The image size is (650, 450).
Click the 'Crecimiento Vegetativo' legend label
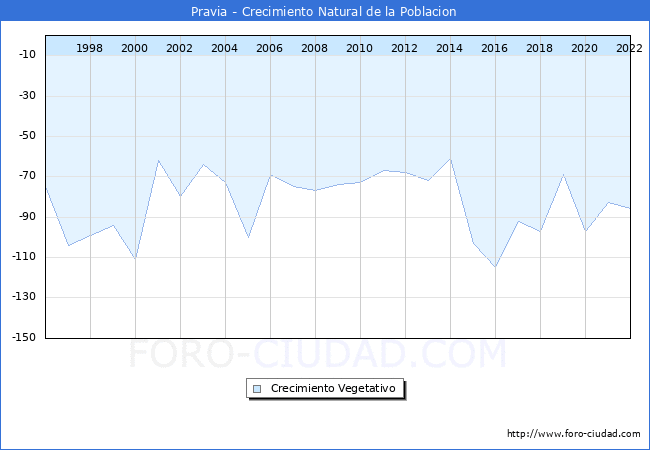click(333, 388)
